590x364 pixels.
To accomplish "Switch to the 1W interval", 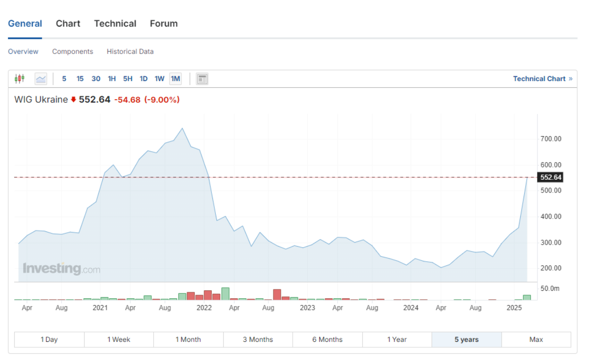I will pos(159,79).
